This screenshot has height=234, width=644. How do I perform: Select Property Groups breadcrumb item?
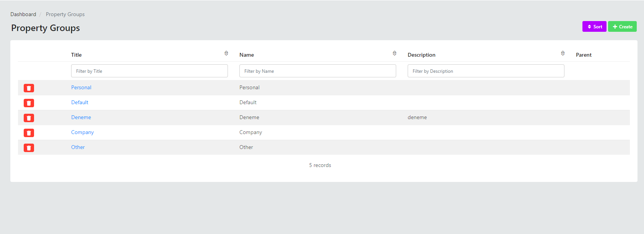coord(65,14)
